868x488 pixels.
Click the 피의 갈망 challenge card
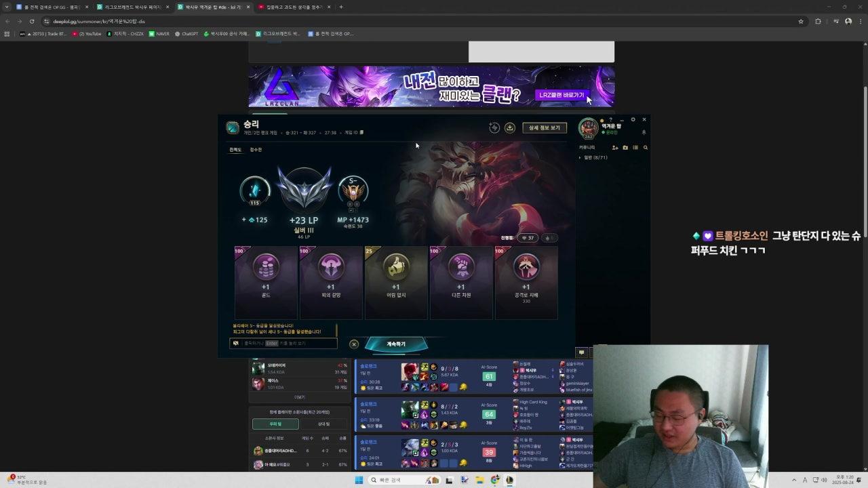331,283
